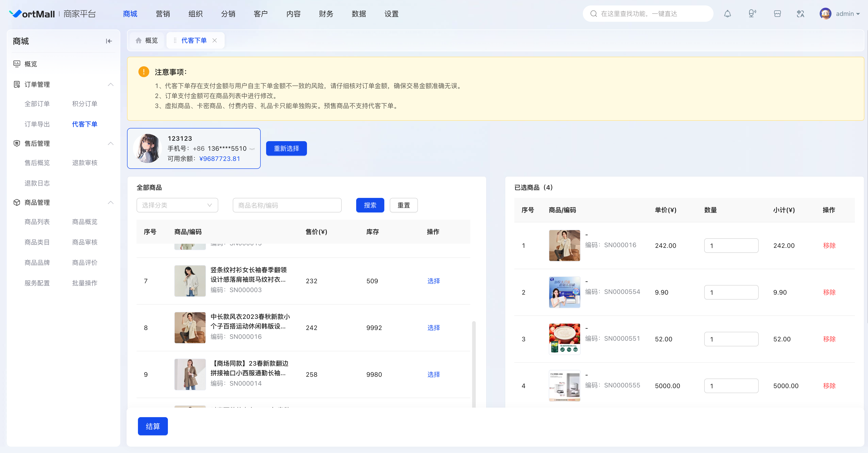Collapse the 订单管理 menu group

pyautogui.click(x=110, y=84)
